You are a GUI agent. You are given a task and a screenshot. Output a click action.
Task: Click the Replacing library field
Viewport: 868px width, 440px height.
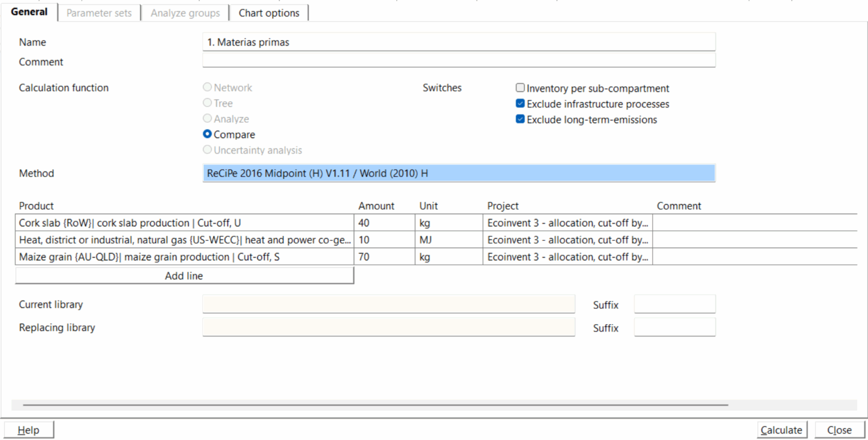coord(388,327)
